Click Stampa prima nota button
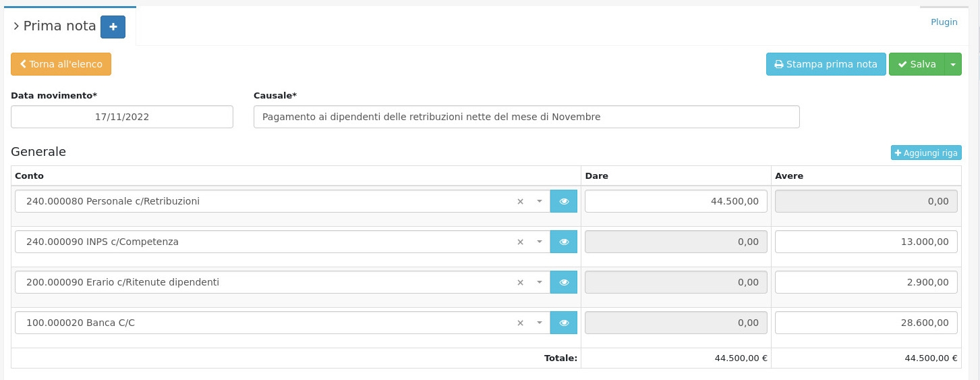 click(826, 64)
